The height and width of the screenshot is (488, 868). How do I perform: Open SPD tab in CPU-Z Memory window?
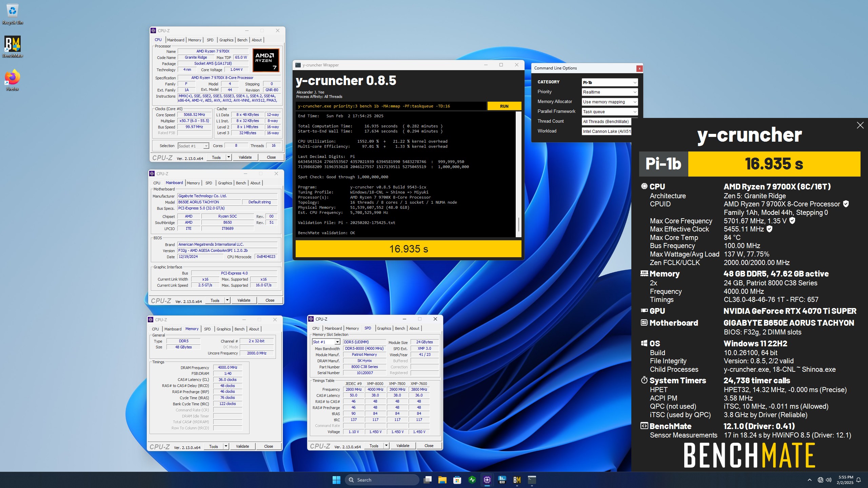(208, 329)
